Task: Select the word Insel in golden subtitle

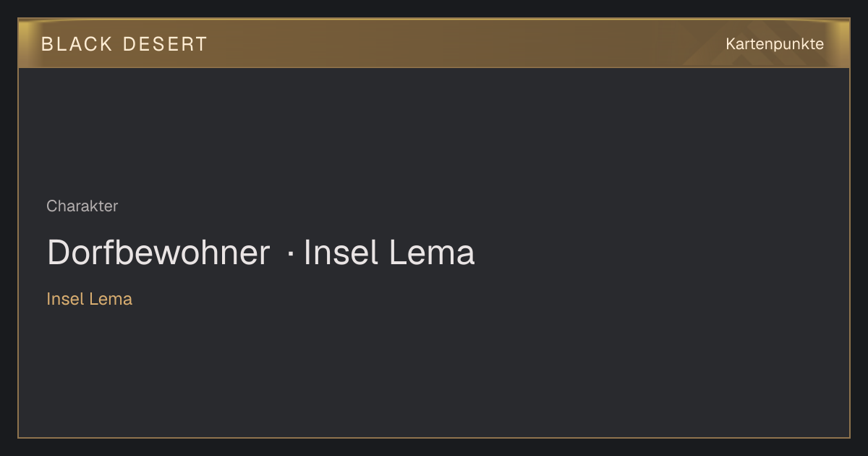Action: pyautogui.click(x=65, y=299)
